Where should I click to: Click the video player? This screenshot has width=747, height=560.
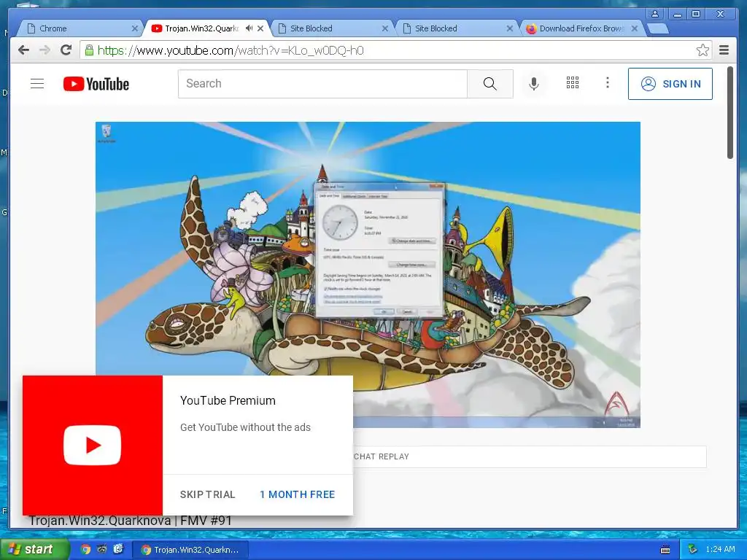[x=368, y=275]
